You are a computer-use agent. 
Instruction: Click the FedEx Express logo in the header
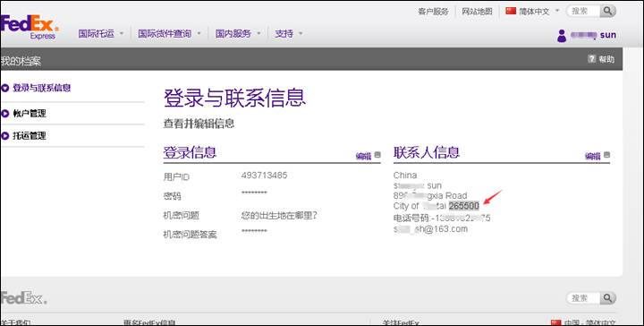click(x=30, y=27)
